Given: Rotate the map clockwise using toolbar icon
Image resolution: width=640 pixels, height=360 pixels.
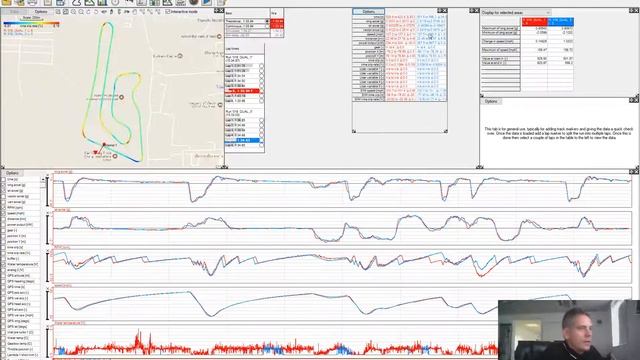Looking at the screenshot, I should tap(96, 11).
